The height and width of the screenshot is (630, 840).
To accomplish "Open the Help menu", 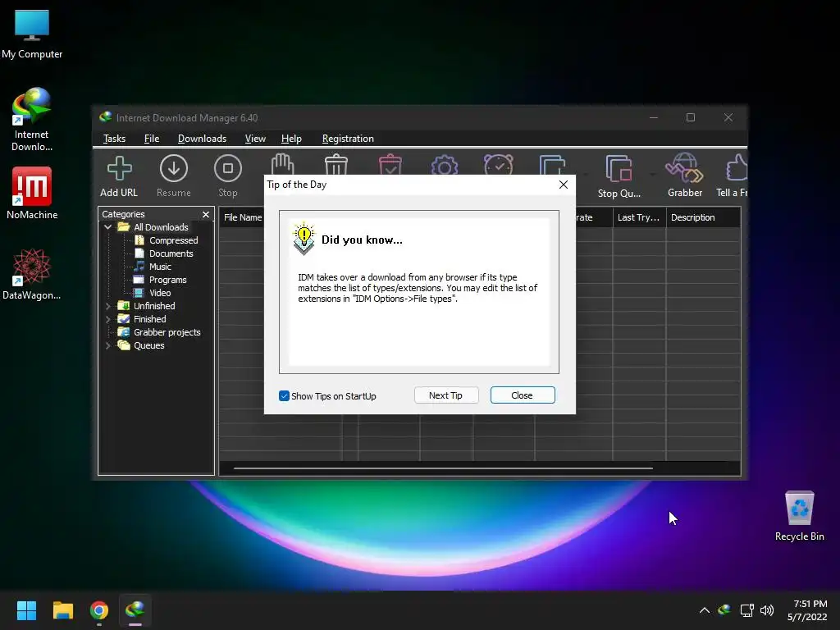I will (x=291, y=139).
